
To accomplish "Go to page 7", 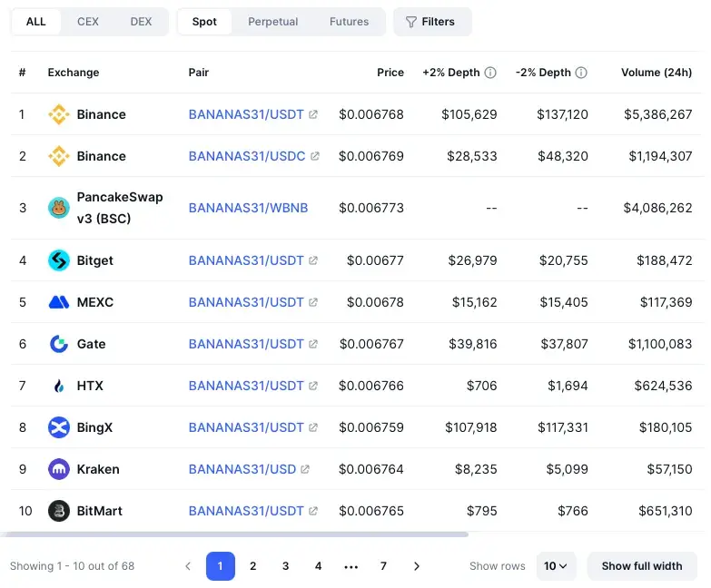I will tap(383, 566).
